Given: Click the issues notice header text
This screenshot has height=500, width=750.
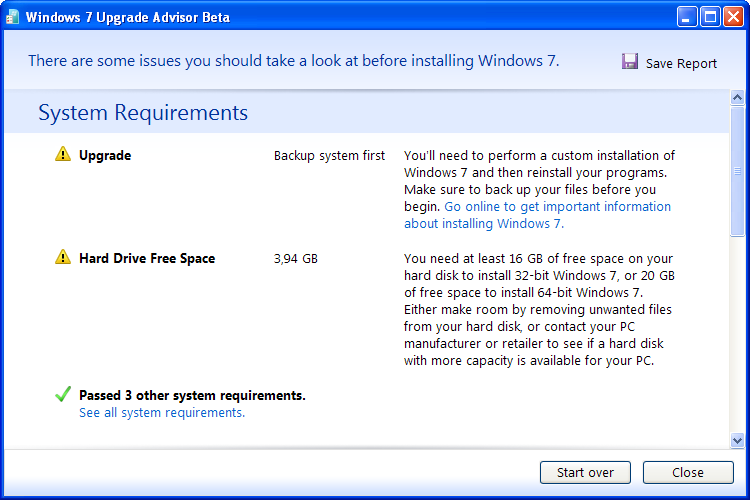Looking at the screenshot, I should coord(294,61).
